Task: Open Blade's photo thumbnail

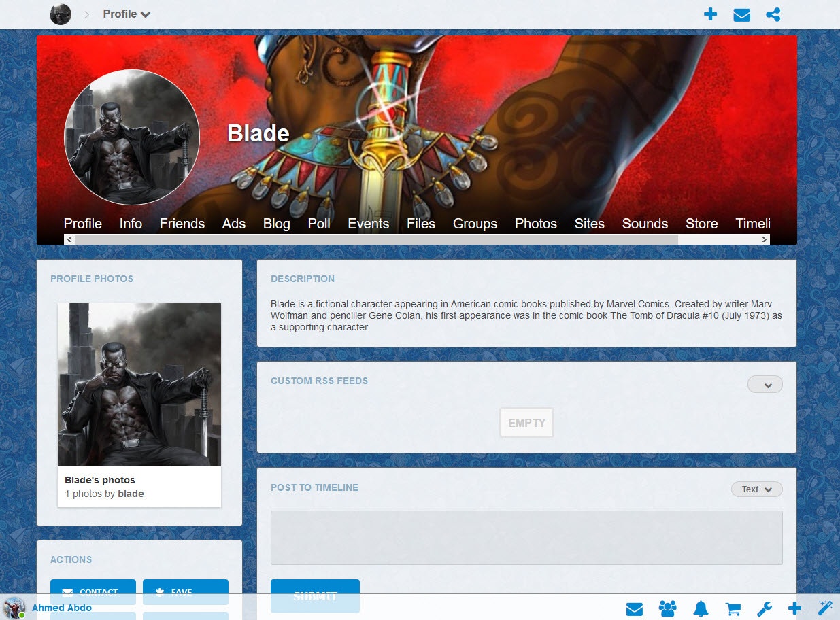Action: (x=139, y=384)
